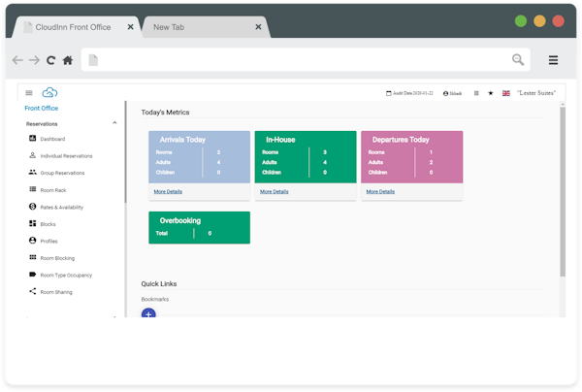Screen dimensions: 582x392
Task: Click the Front Office heading link
Action: pyautogui.click(x=41, y=109)
